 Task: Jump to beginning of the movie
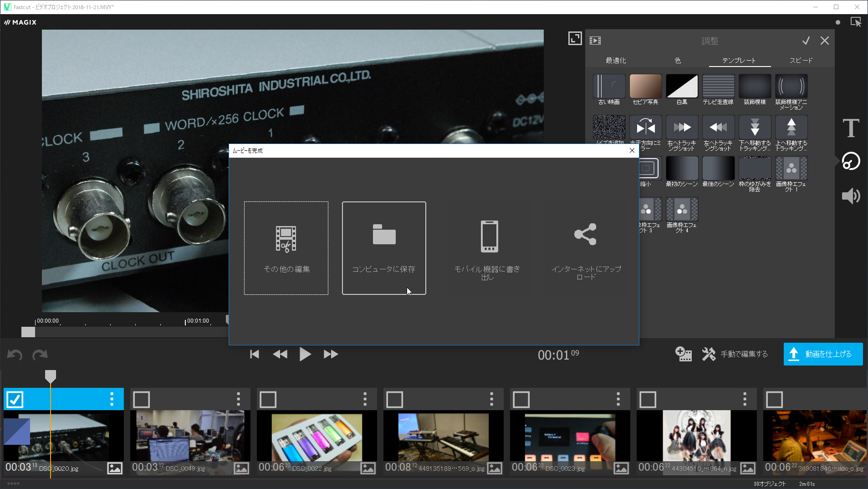(x=255, y=354)
